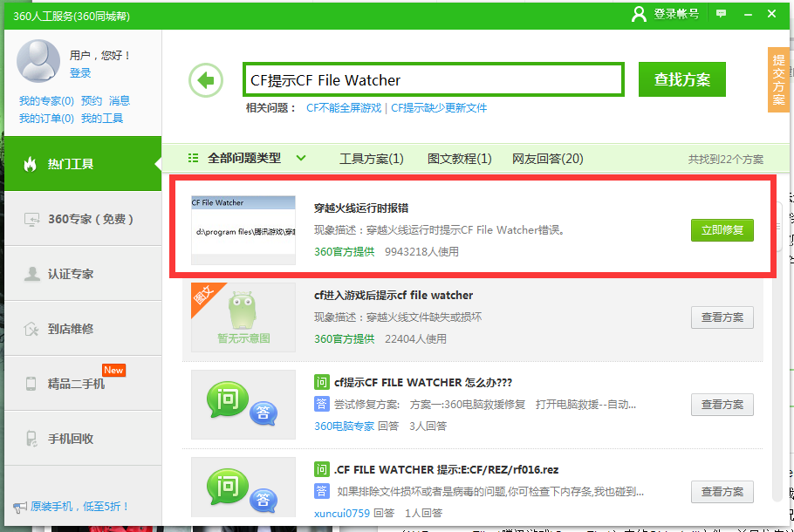Click the green back arrow icon

pyautogui.click(x=206, y=80)
